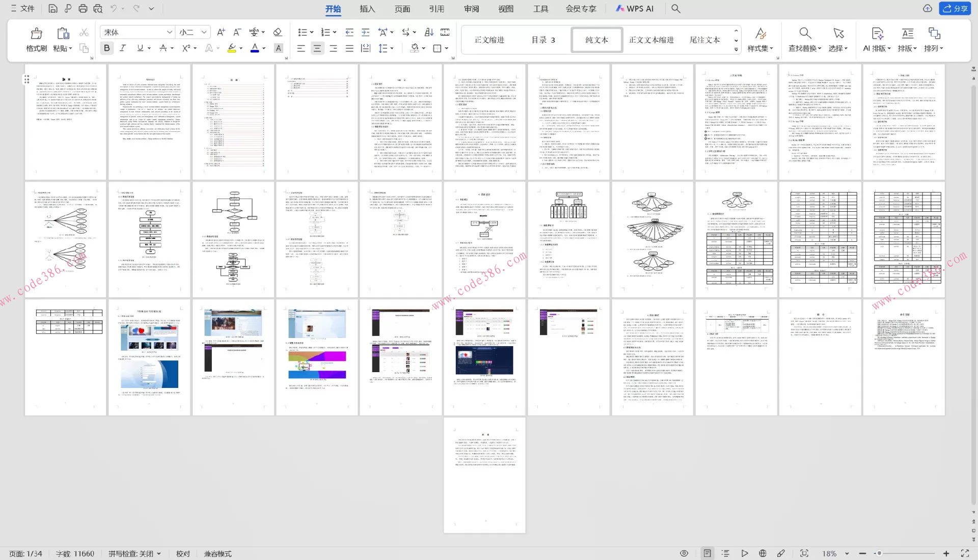Click the search magnifier icon beside WPS AI

click(675, 9)
